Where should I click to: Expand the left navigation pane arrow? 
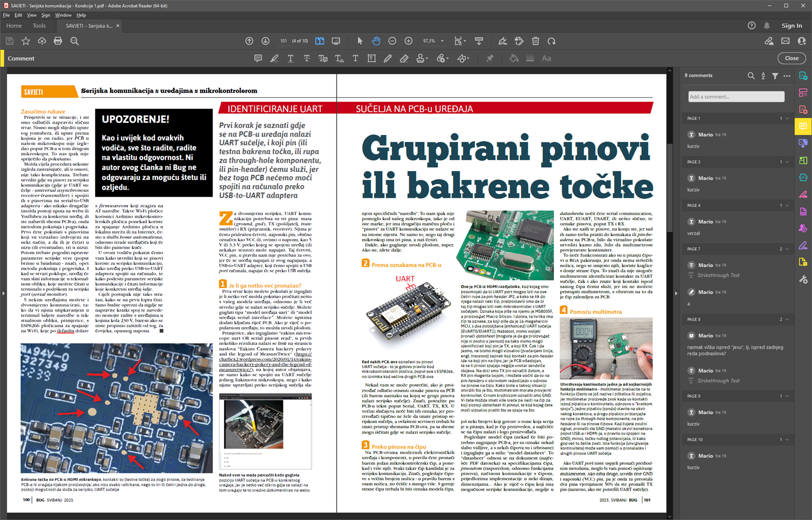point(3,293)
